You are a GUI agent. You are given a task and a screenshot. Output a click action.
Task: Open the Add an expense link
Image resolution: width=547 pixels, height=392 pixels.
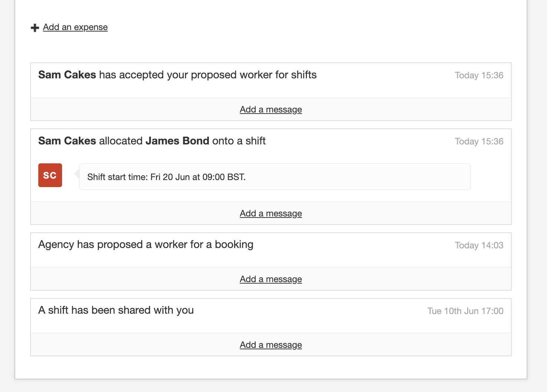click(75, 27)
